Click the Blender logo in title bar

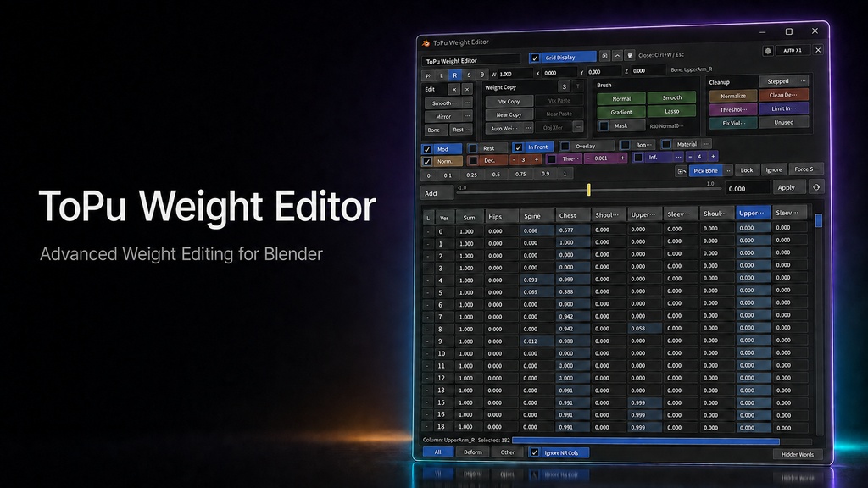(426, 42)
